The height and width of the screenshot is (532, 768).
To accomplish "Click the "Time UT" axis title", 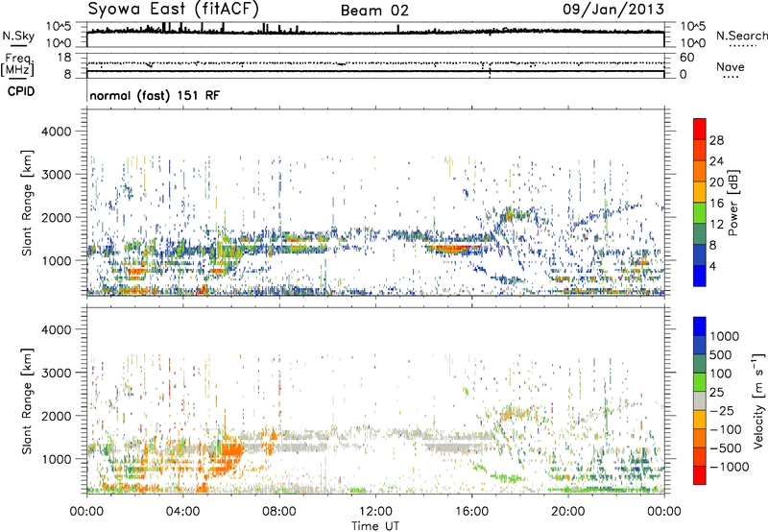I will pyautogui.click(x=375, y=526).
